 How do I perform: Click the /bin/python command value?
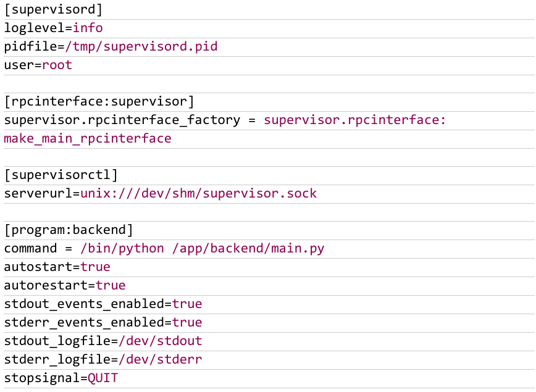122,248
